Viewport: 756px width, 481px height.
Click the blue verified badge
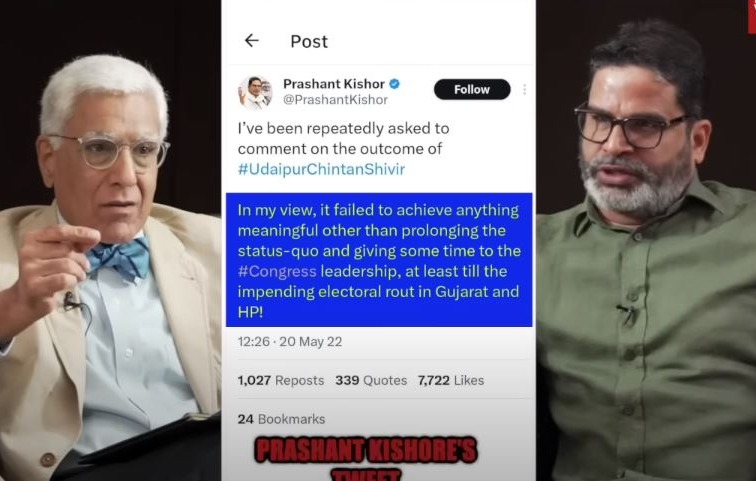pyautogui.click(x=394, y=84)
